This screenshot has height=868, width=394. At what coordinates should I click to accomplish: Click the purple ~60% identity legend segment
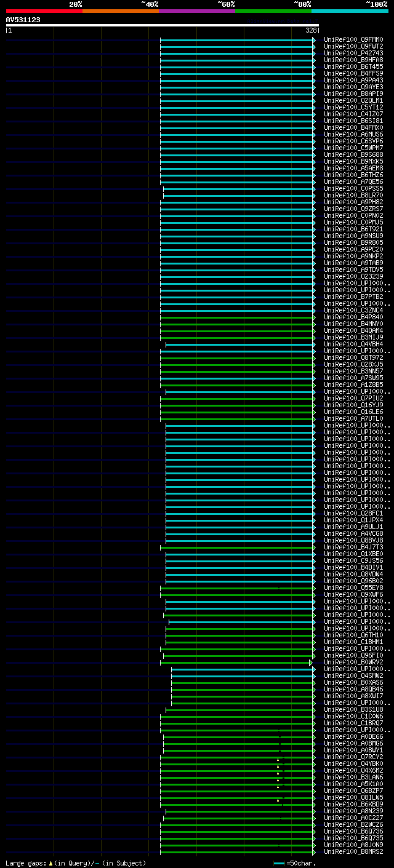tap(197, 10)
